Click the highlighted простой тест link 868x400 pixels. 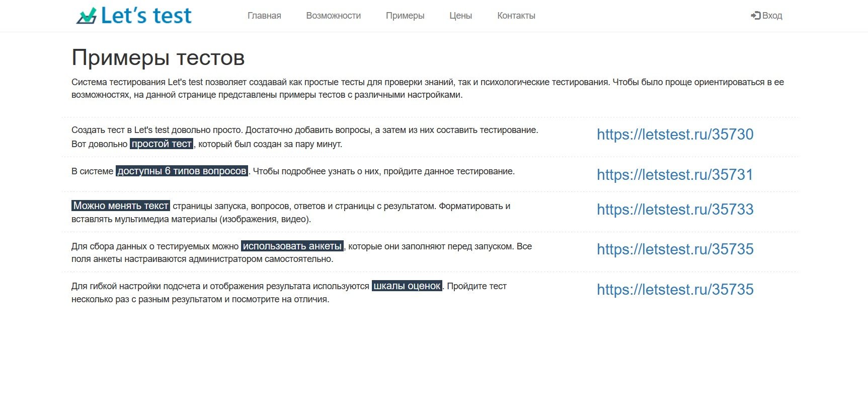point(162,144)
